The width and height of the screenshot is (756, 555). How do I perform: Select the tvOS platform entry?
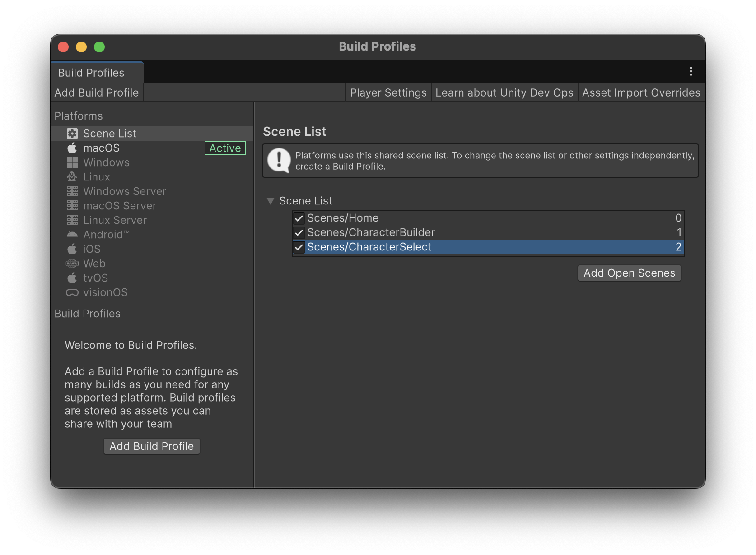[95, 278]
